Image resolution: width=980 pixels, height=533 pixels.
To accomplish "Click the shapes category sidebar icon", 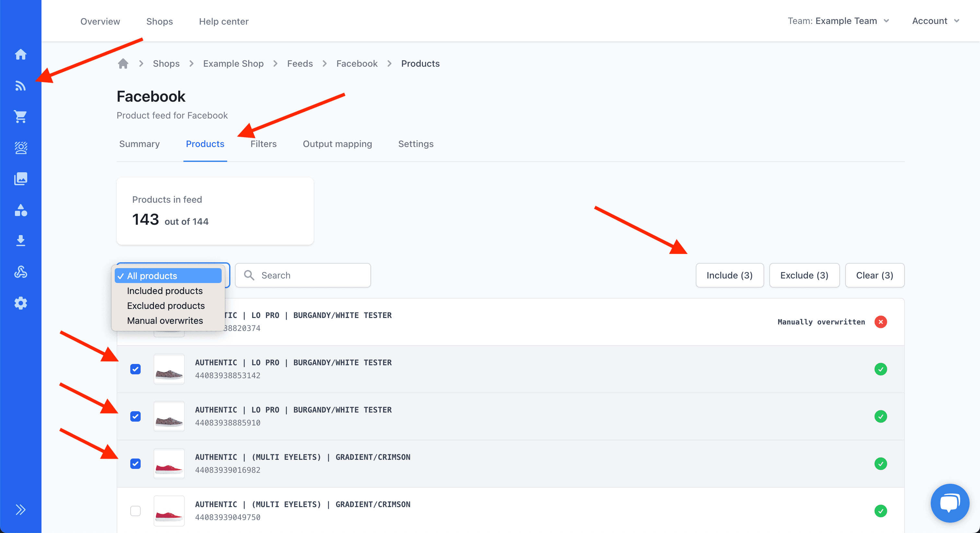I will point(20,210).
